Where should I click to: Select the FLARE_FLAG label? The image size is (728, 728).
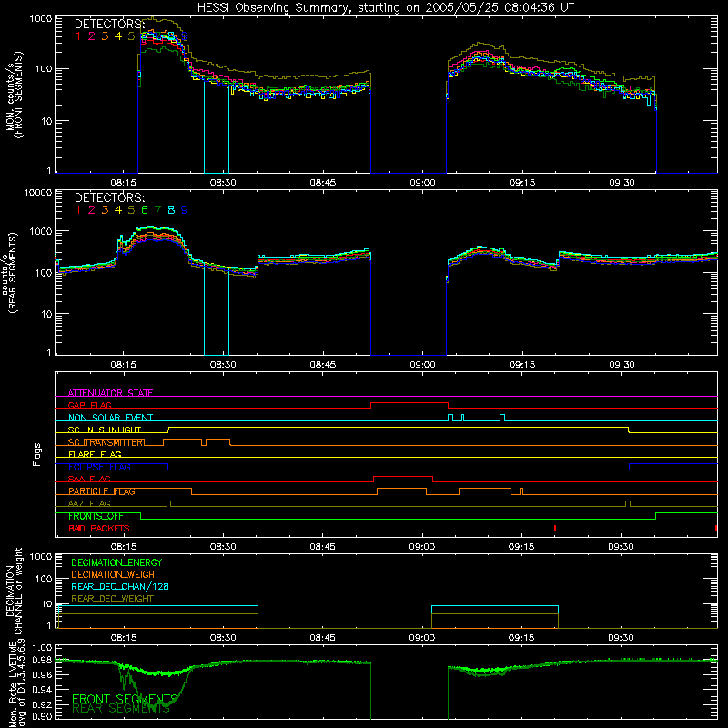point(95,454)
